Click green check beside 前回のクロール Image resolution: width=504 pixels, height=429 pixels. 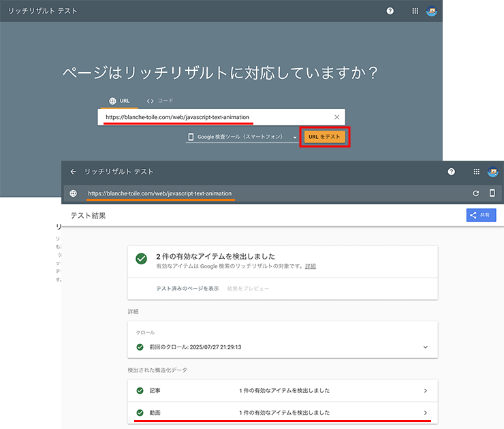tap(140, 347)
